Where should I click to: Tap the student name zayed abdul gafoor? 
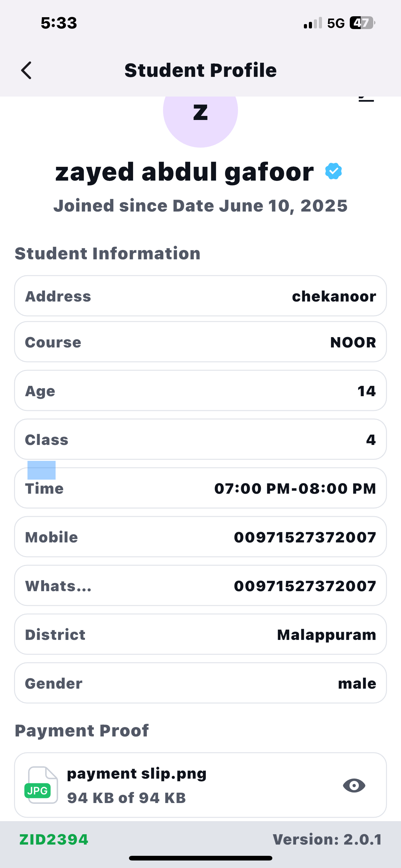tap(185, 172)
